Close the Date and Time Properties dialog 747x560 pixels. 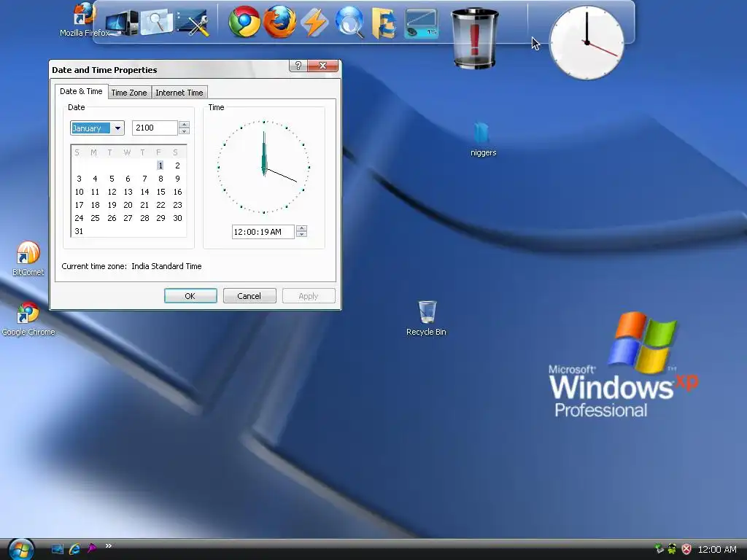click(322, 66)
